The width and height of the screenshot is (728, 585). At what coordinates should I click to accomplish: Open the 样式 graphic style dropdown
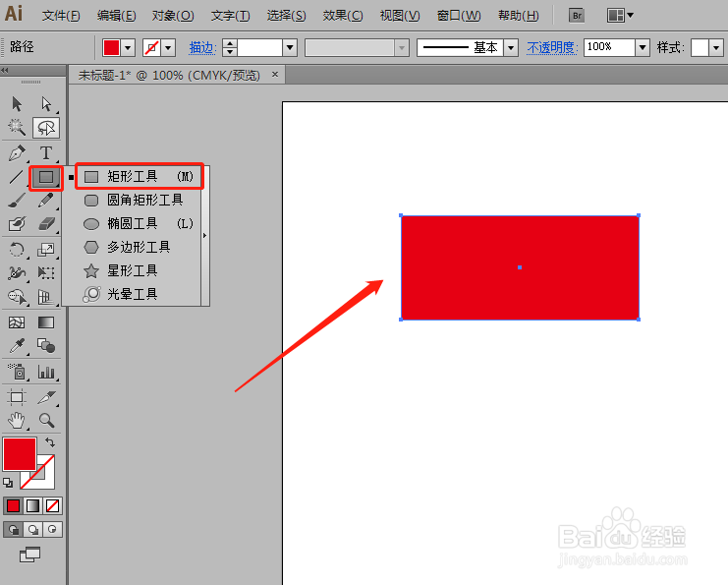tap(716, 47)
